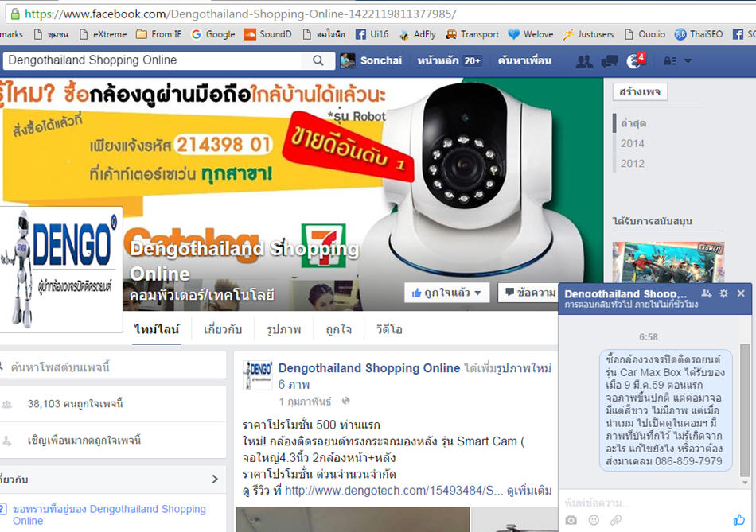Screen dimensions: 756x532
Task: Click the search magnifier icon in Facebook bar
Action: pos(318,60)
